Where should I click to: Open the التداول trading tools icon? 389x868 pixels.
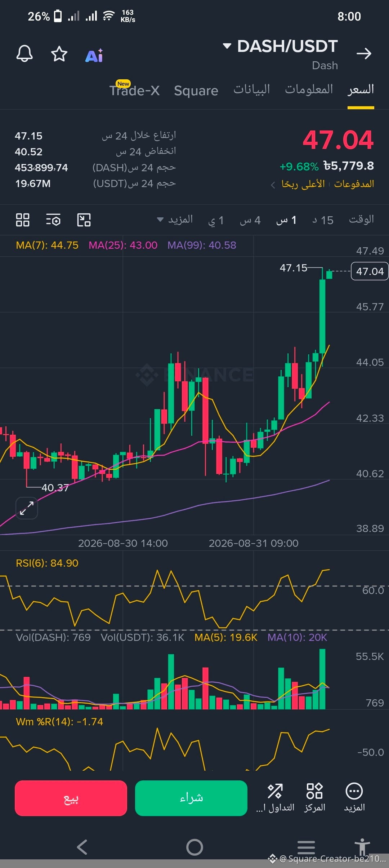click(x=275, y=798)
